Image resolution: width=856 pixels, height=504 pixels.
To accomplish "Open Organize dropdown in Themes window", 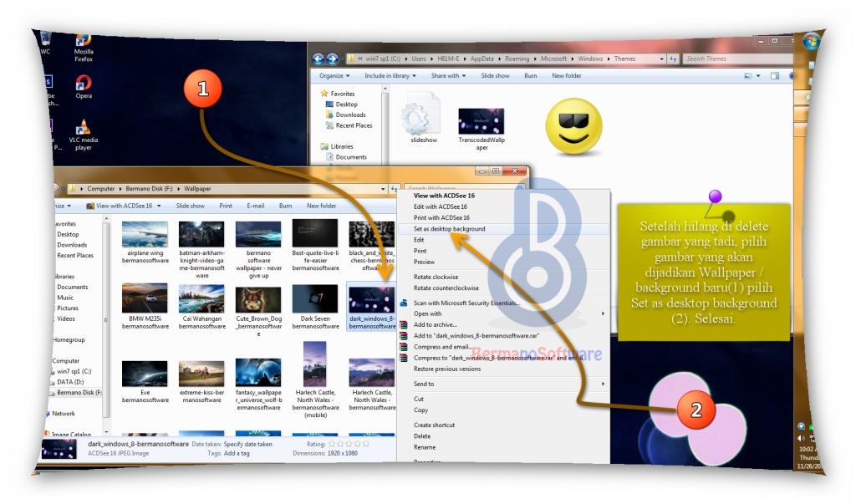I will pos(334,75).
